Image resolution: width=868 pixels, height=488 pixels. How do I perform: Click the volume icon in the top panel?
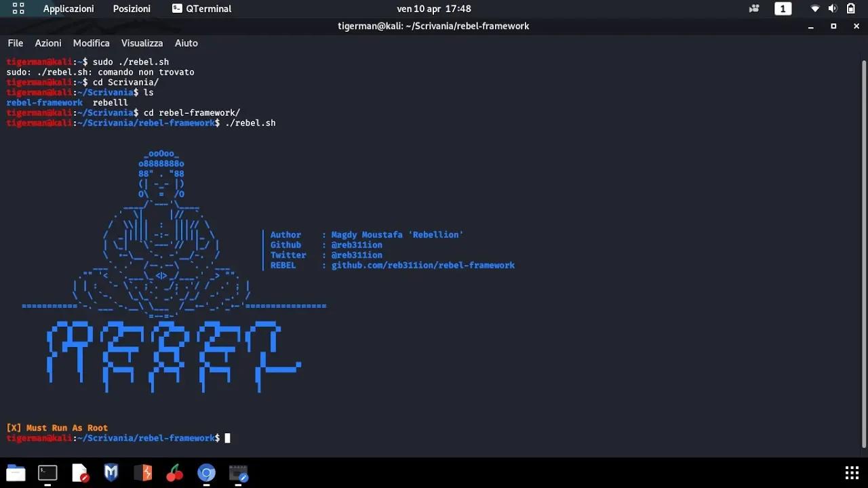pos(833,9)
